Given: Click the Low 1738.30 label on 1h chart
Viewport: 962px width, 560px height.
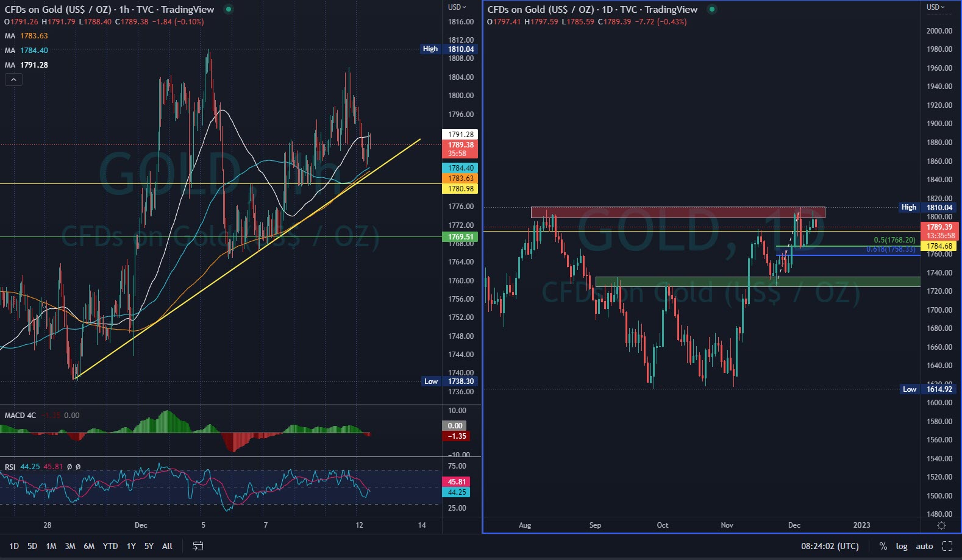Looking at the screenshot, I should point(449,381).
